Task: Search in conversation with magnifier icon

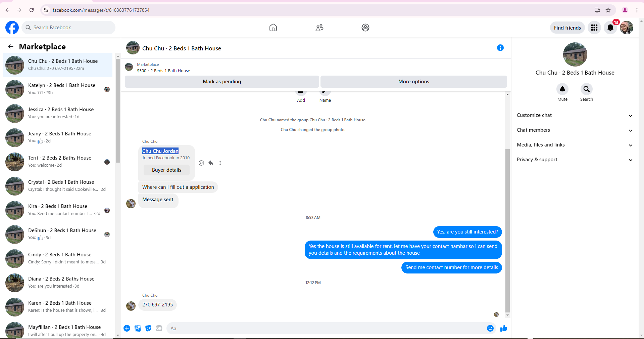Action: pos(586,89)
